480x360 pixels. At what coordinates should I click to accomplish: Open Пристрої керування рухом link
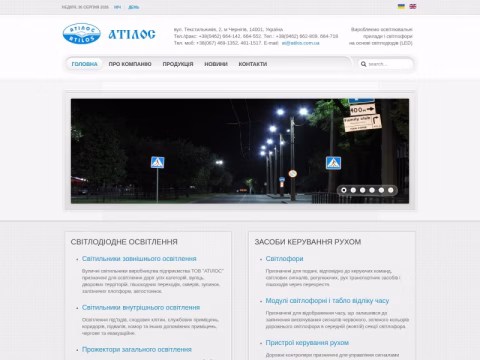coord(307,343)
